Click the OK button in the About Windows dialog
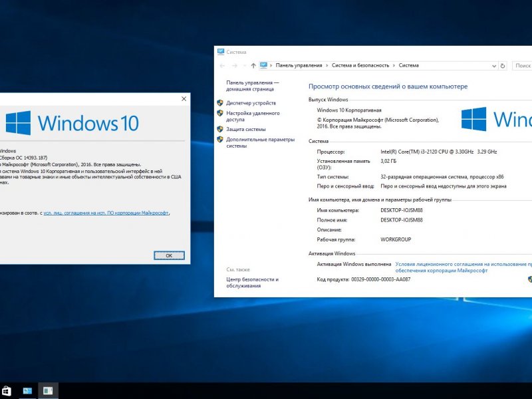This screenshot has height=399, width=532. coord(169,255)
